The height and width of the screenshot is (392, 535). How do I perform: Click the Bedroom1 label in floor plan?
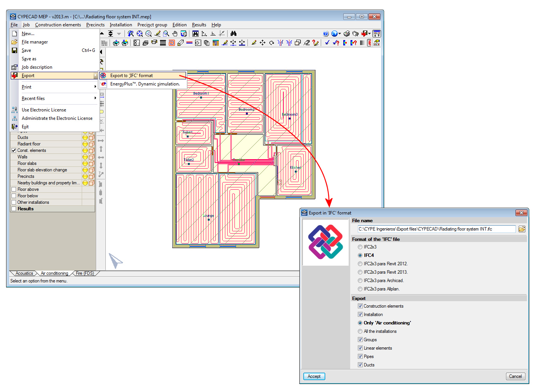[201, 93]
